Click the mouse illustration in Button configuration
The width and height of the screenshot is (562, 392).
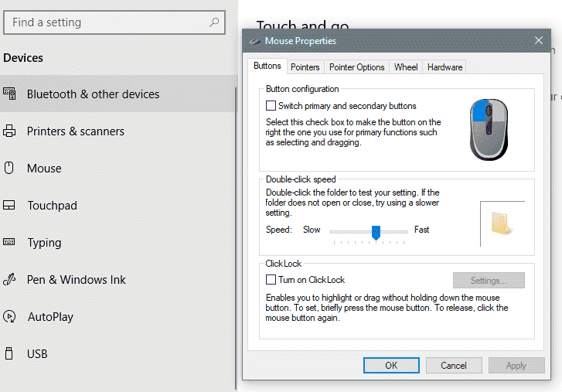[x=489, y=129]
